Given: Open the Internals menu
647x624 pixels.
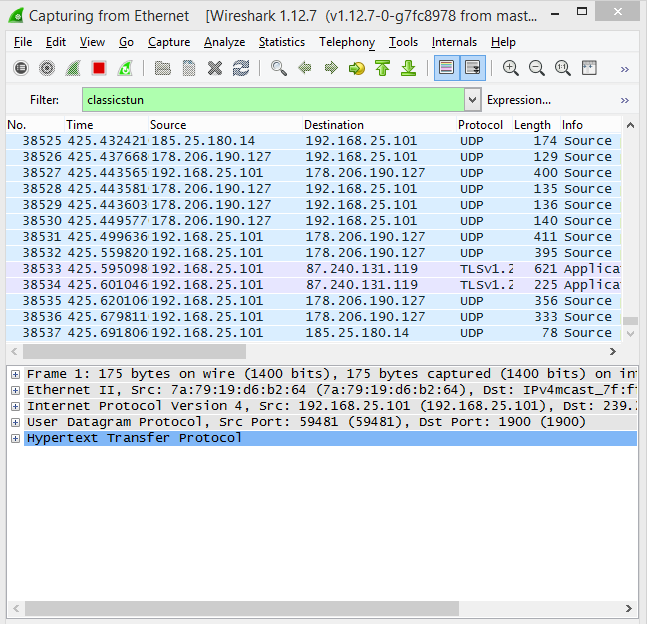Looking at the screenshot, I should tap(454, 42).
